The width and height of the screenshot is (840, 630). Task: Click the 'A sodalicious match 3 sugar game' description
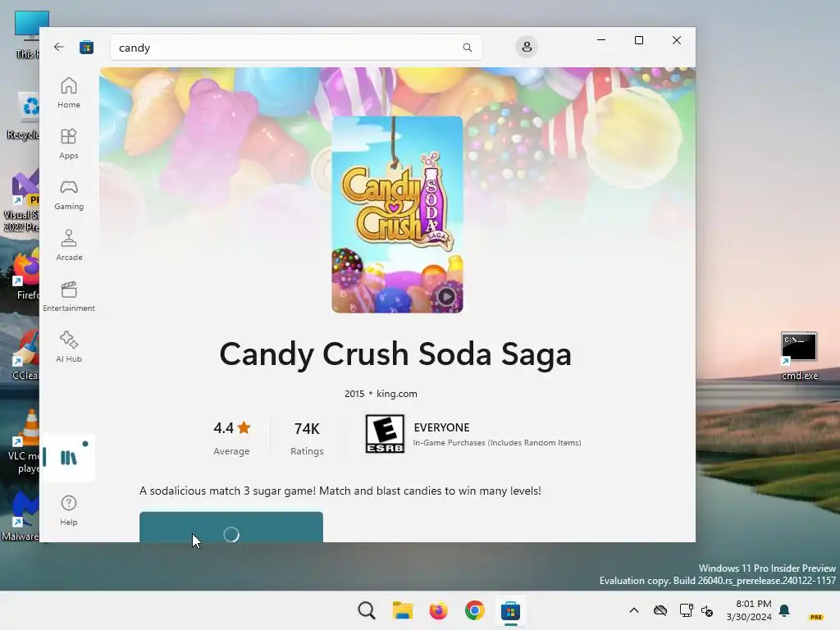[x=340, y=491]
